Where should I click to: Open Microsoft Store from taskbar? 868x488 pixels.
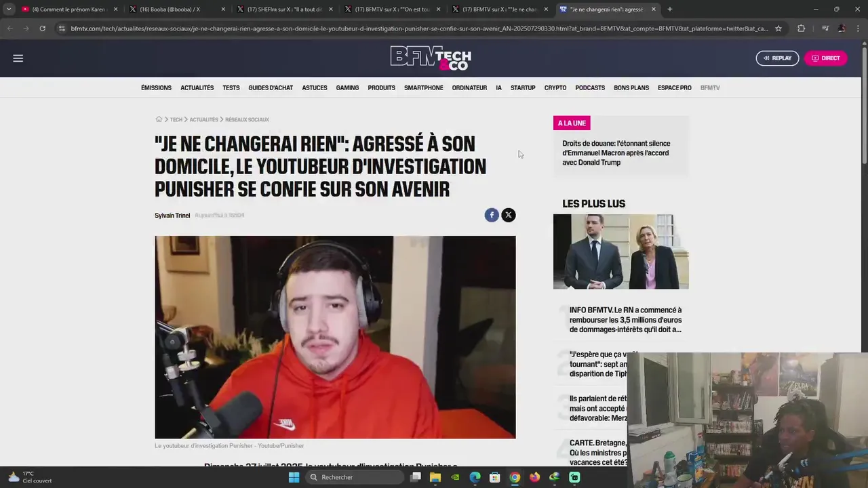(x=495, y=477)
